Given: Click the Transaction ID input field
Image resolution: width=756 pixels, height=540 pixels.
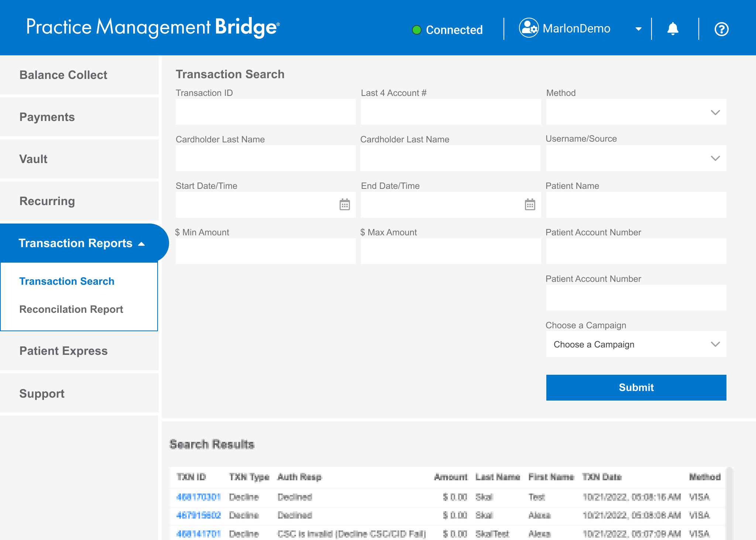Looking at the screenshot, I should 265,112.
